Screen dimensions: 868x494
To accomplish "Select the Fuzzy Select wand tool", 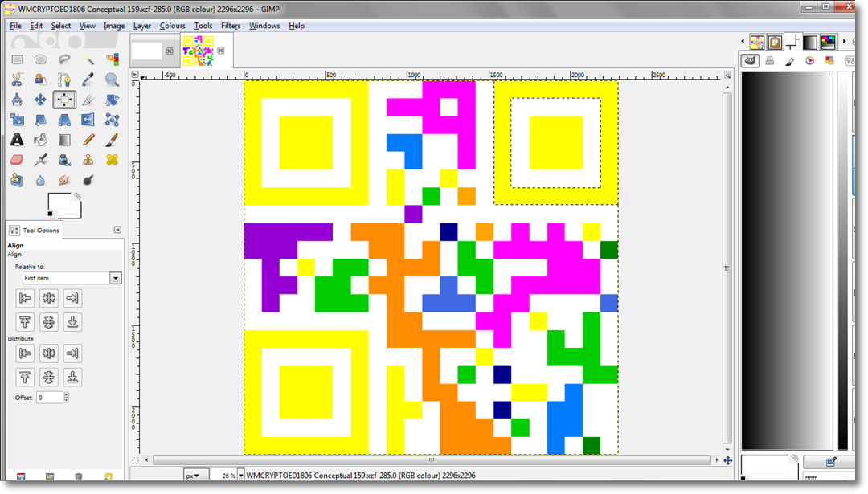I will [88, 59].
